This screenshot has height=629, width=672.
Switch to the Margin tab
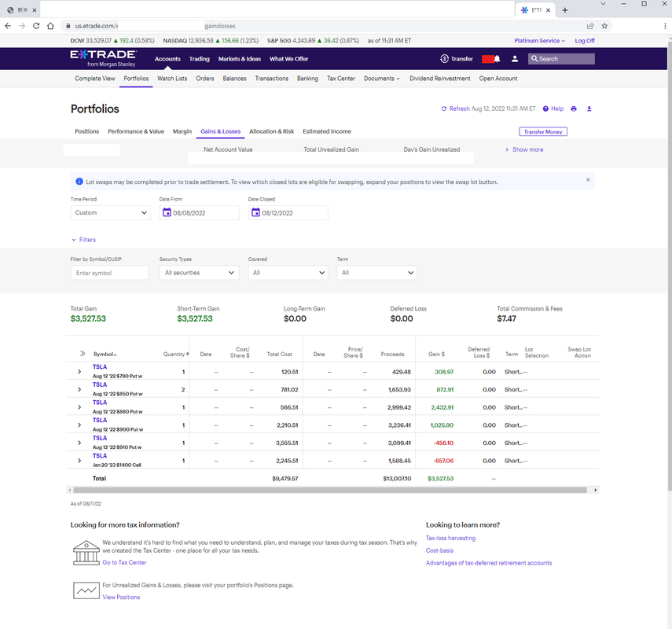[x=182, y=131]
